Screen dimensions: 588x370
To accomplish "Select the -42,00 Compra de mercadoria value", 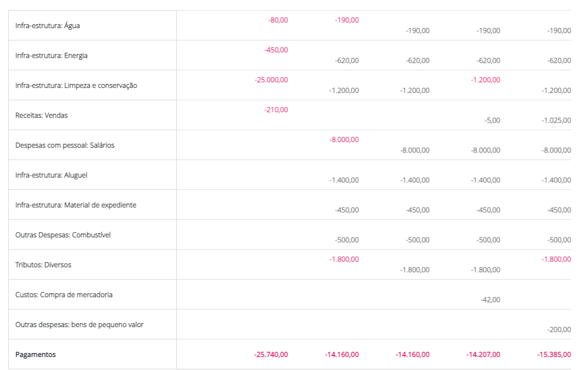I will tap(490, 300).
